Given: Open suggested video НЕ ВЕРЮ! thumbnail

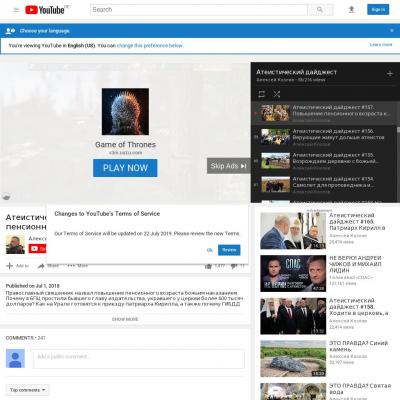Looking at the screenshot, I should [x=293, y=274].
